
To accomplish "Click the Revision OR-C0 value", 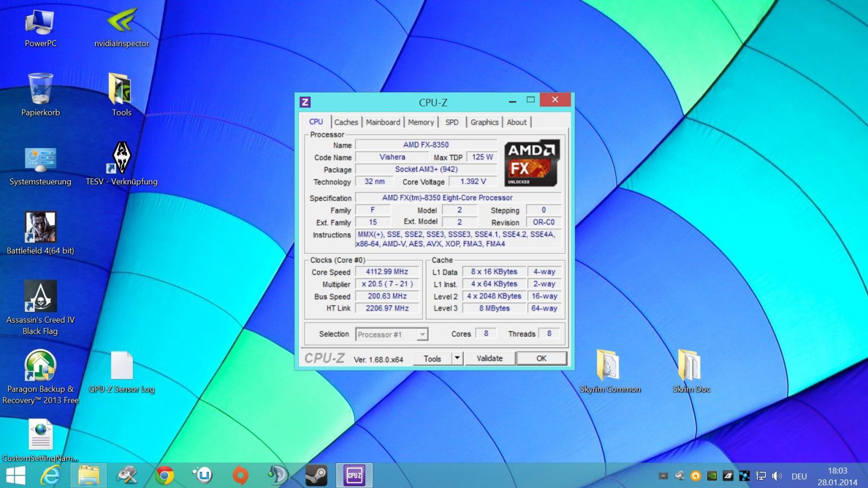I will click(543, 222).
